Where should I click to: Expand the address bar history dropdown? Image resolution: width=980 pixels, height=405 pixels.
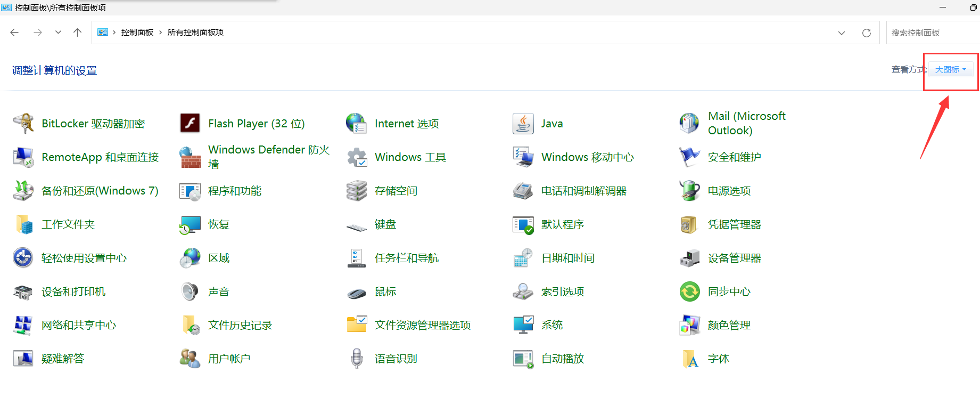842,33
